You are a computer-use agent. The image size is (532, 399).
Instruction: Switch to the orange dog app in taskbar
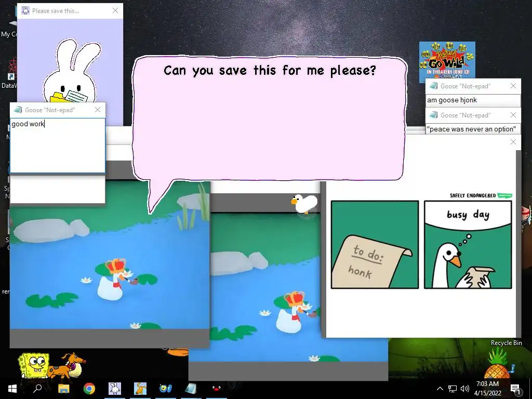coord(140,389)
